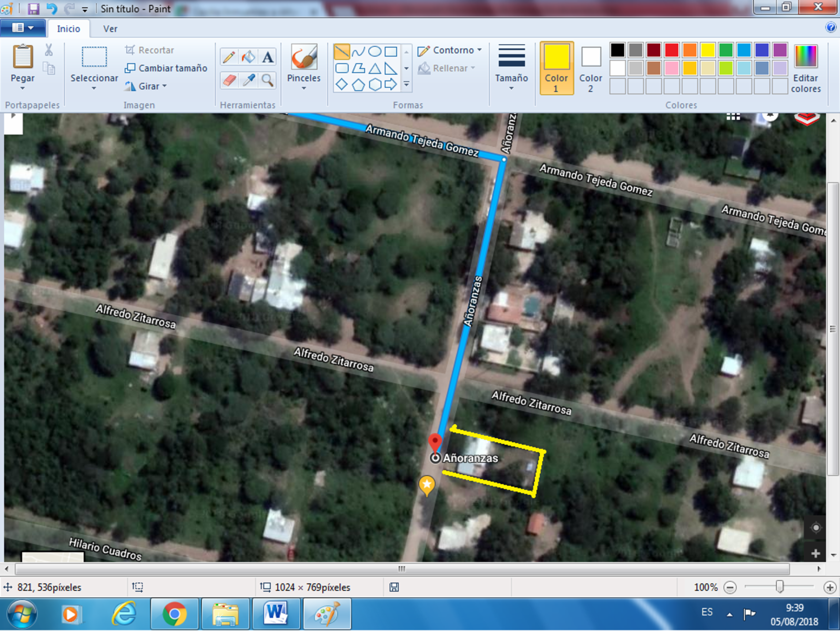Open the Paint file menu button
This screenshot has width=840, height=631.
(x=22, y=28)
